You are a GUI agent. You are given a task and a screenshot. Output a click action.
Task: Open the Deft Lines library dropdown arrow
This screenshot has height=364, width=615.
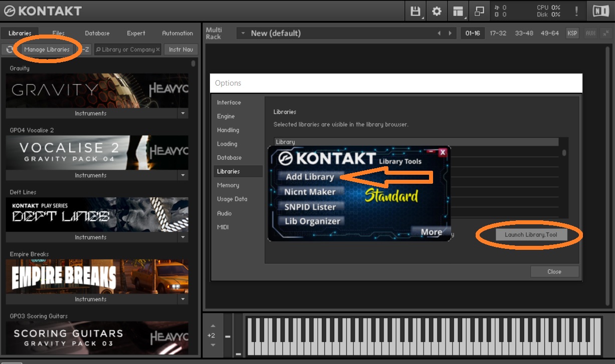pyautogui.click(x=182, y=237)
